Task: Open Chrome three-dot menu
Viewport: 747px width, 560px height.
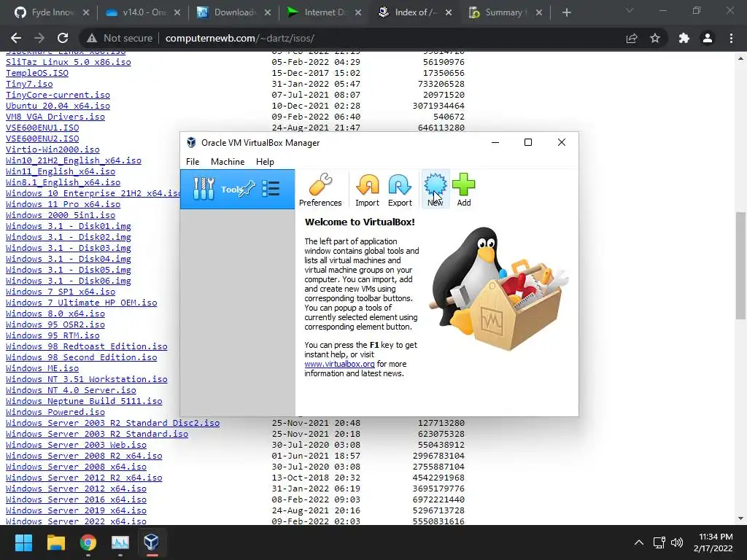Action: (731, 38)
